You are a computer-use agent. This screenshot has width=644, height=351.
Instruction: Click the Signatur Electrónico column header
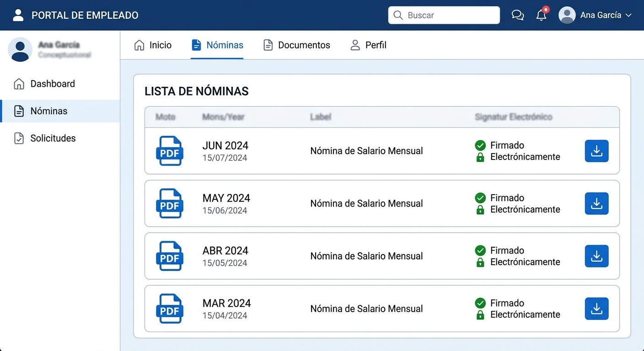[x=514, y=117]
